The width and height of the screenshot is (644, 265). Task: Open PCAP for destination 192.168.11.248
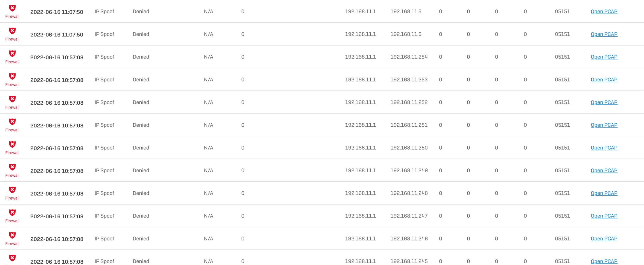(604, 193)
